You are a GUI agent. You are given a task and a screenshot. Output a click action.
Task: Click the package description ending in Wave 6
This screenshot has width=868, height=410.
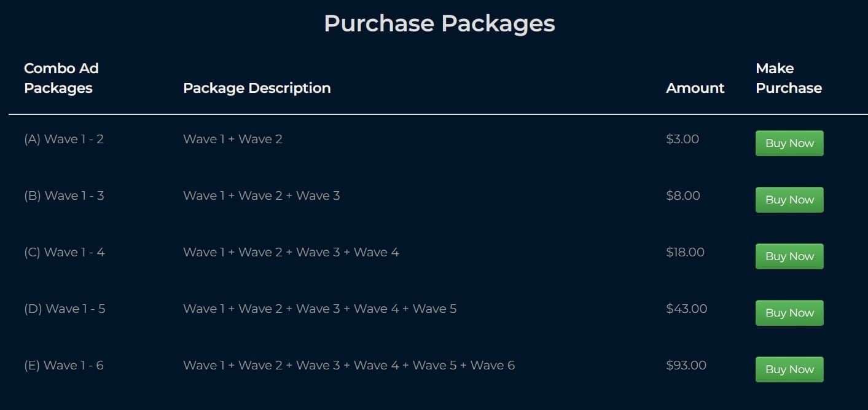(348, 365)
